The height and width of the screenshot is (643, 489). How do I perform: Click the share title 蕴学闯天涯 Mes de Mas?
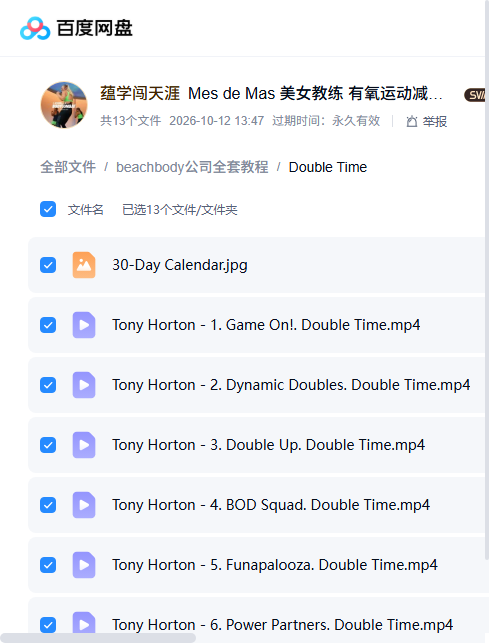click(x=272, y=93)
